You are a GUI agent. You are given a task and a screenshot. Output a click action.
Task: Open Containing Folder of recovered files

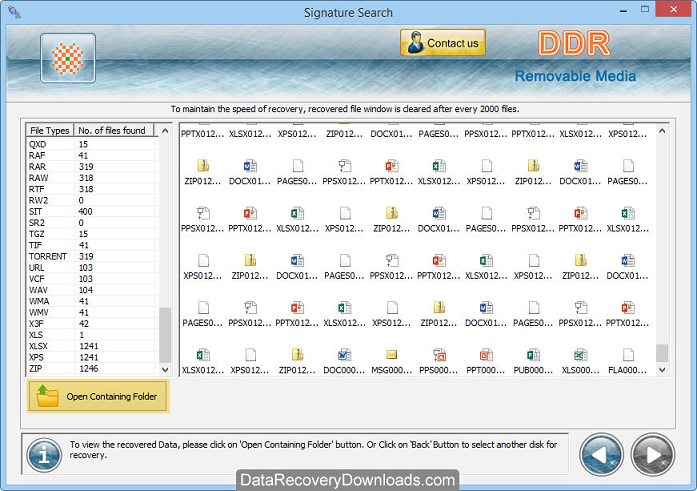click(x=98, y=396)
